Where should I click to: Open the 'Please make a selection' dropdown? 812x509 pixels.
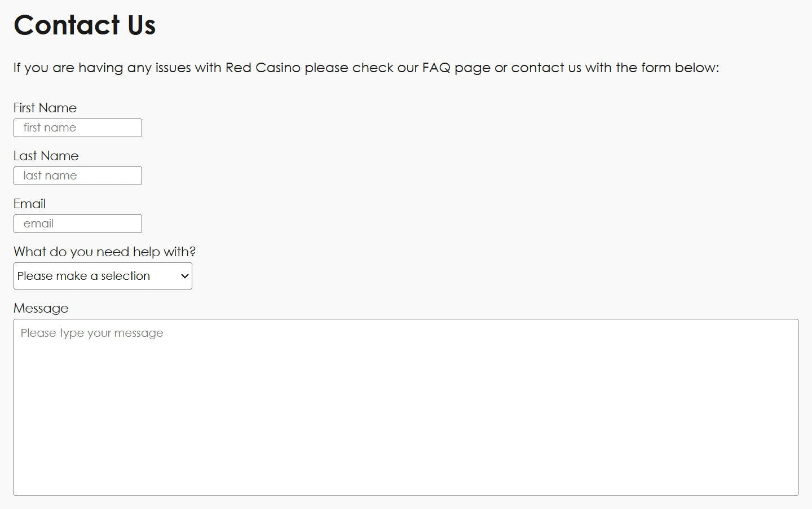(x=103, y=276)
